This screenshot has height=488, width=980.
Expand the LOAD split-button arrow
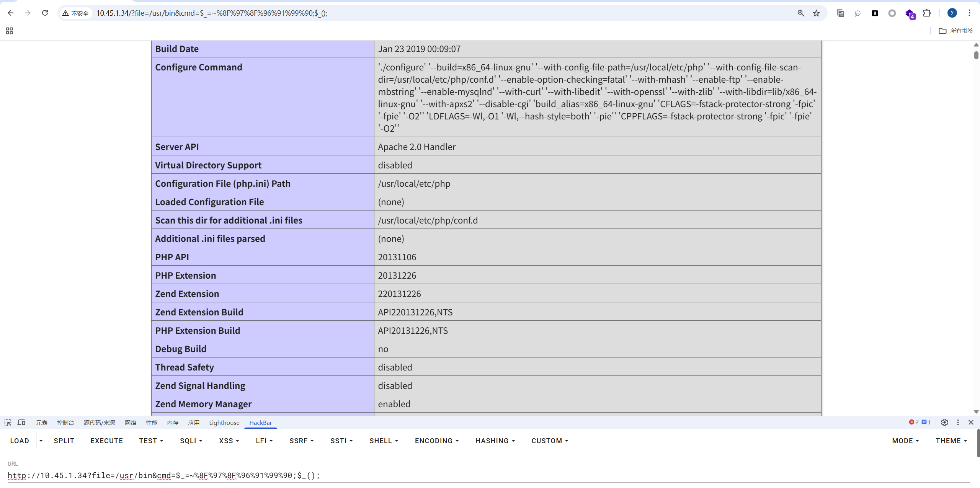(x=41, y=441)
